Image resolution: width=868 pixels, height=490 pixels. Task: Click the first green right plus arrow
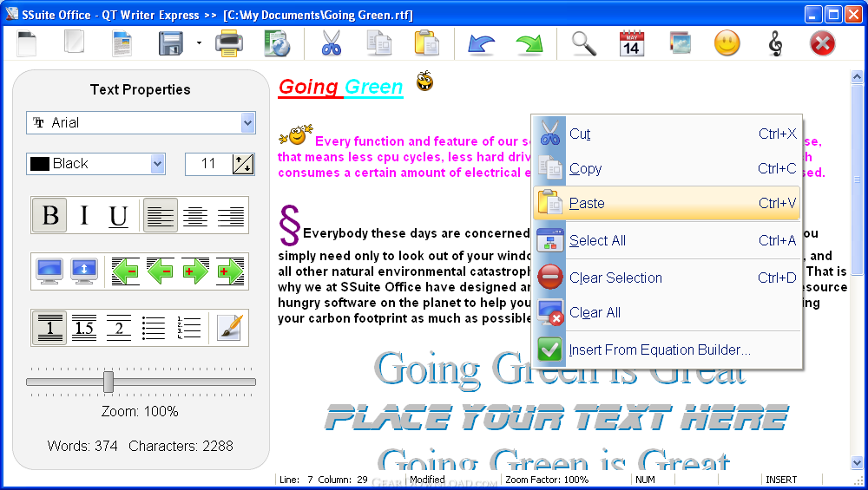pos(195,271)
